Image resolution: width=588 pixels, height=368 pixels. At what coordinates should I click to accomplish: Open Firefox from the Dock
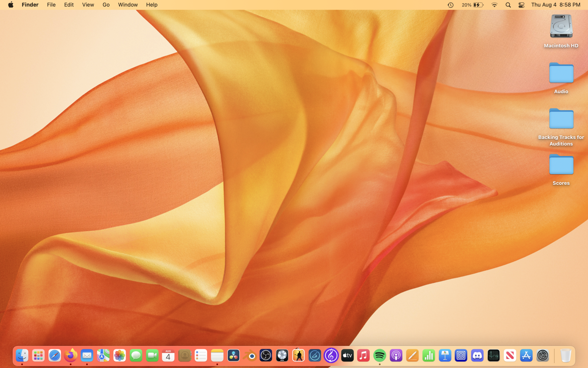pyautogui.click(x=71, y=356)
